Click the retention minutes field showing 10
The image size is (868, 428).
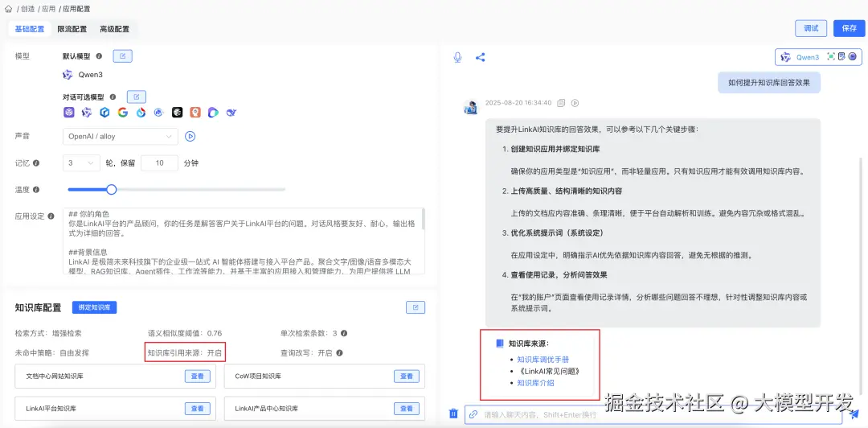click(159, 163)
